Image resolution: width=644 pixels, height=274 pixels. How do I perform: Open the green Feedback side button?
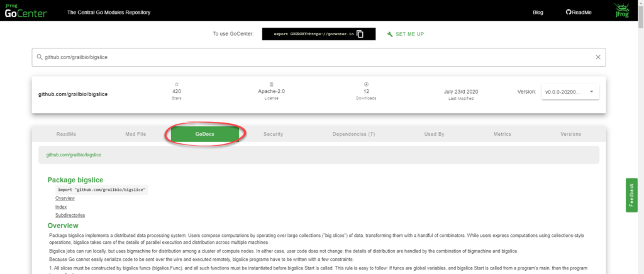pos(633,195)
